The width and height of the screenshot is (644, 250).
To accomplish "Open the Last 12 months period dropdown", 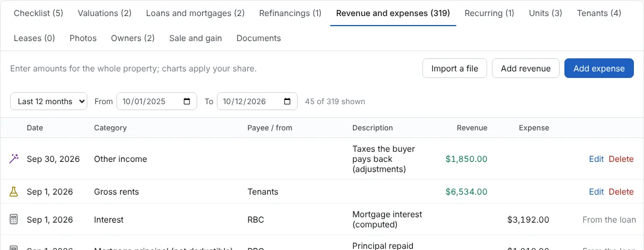I will coord(49,101).
